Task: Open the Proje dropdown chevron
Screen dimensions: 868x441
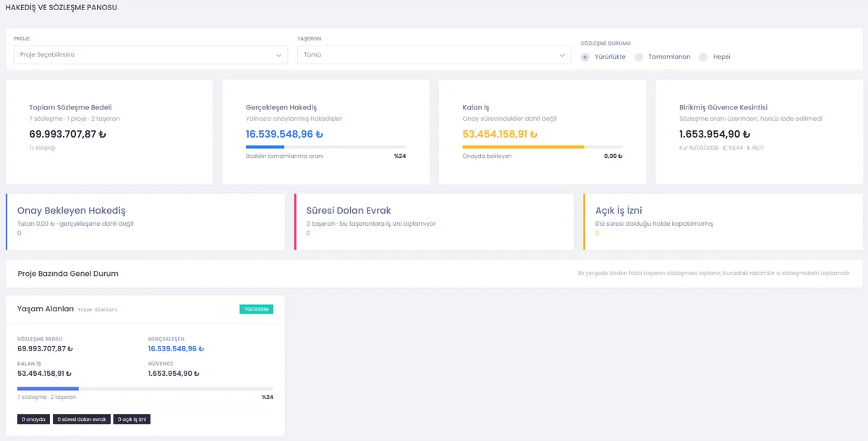Action: tap(278, 55)
